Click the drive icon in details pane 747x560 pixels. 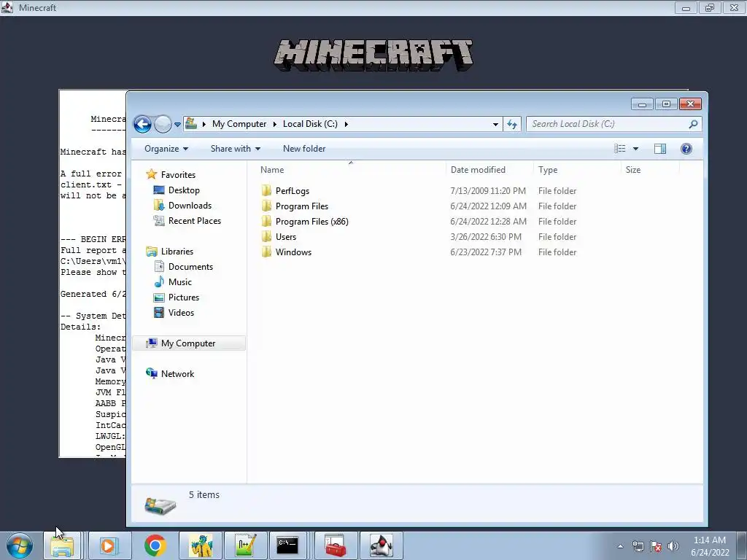(x=160, y=506)
